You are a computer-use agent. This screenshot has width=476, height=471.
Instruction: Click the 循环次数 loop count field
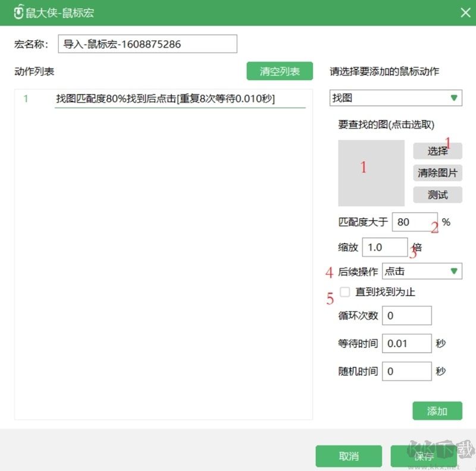point(406,316)
